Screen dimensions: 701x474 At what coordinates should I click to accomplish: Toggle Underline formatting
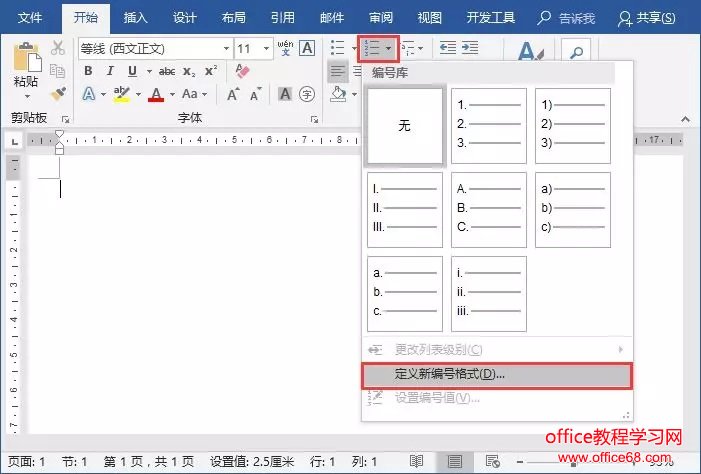tap(132, 71)
